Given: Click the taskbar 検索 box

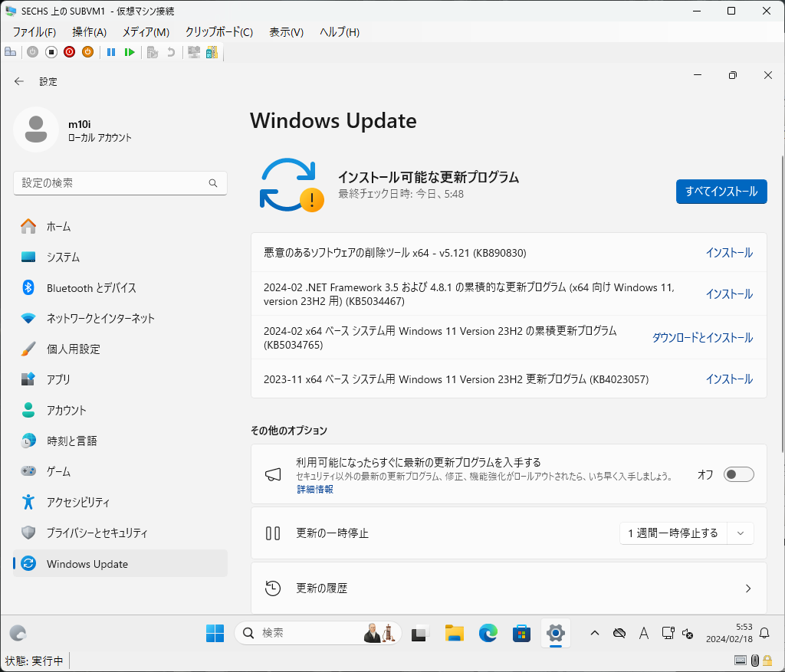Looking at the screenshot, I should pos(318,634).
